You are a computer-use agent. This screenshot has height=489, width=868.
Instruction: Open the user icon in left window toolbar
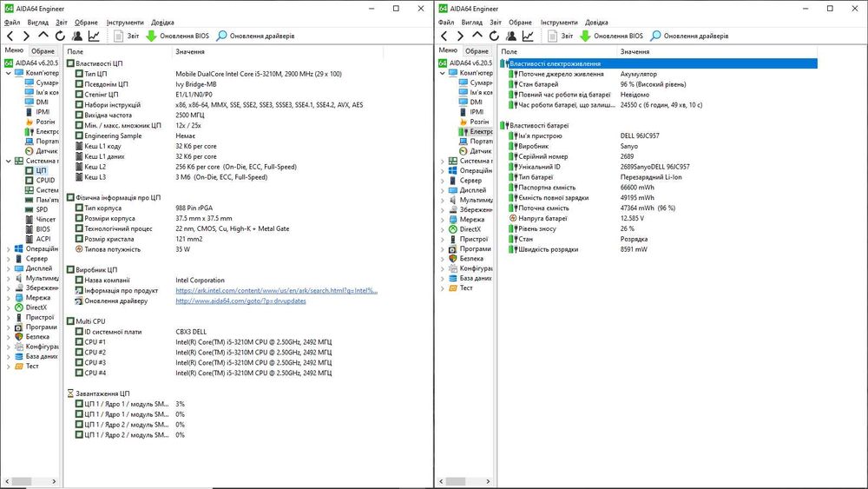[x=77, y=36]
